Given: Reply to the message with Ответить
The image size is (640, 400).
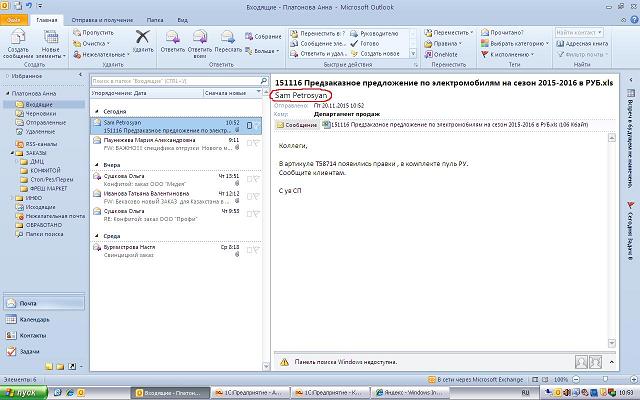Looking at the screenshot, I should pos(173,41).
